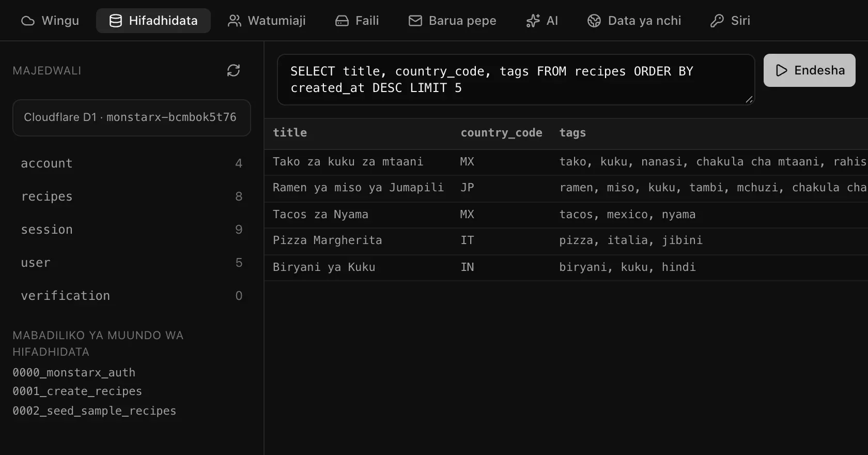Click the key icon beside Siri
The height and width of the screenshot is (455, 868).
(717, 21)
